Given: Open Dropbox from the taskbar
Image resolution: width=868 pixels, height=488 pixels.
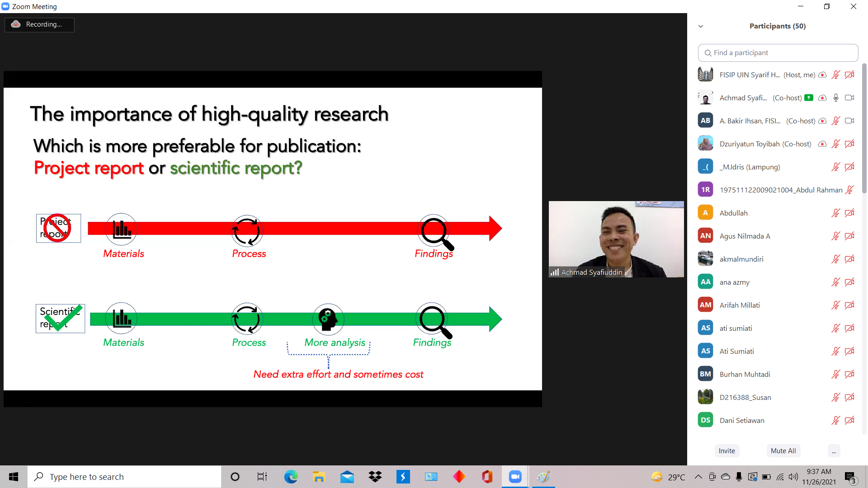Looking at the screenshot, I should tap(375, 477).
